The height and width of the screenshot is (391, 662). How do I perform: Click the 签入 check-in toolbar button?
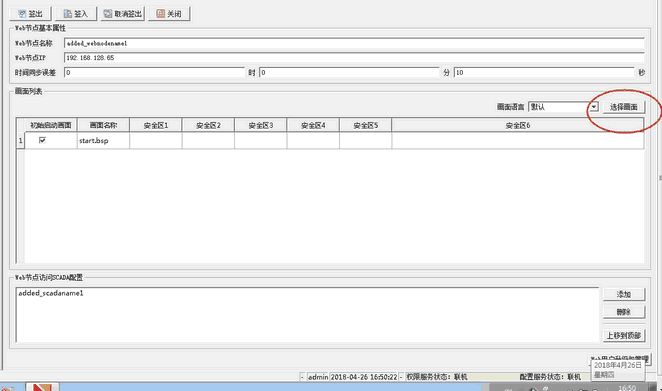point(76,14)
